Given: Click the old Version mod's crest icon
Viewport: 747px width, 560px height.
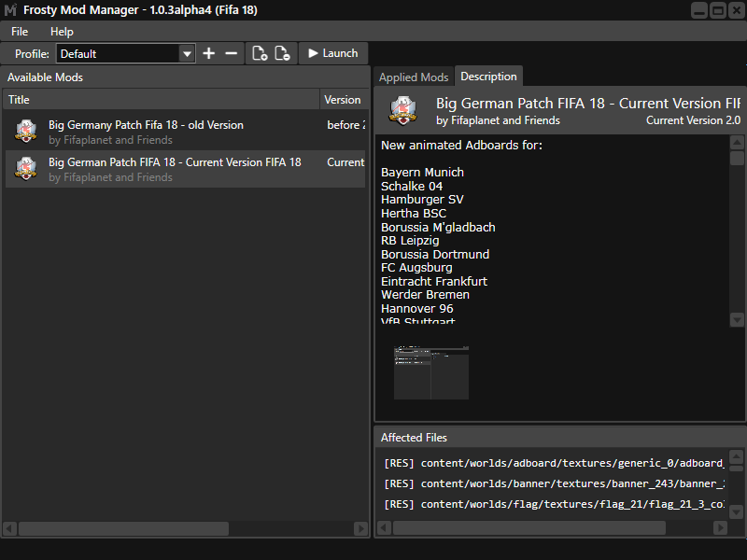Looking at the screenshot, I should pos(26,132).
